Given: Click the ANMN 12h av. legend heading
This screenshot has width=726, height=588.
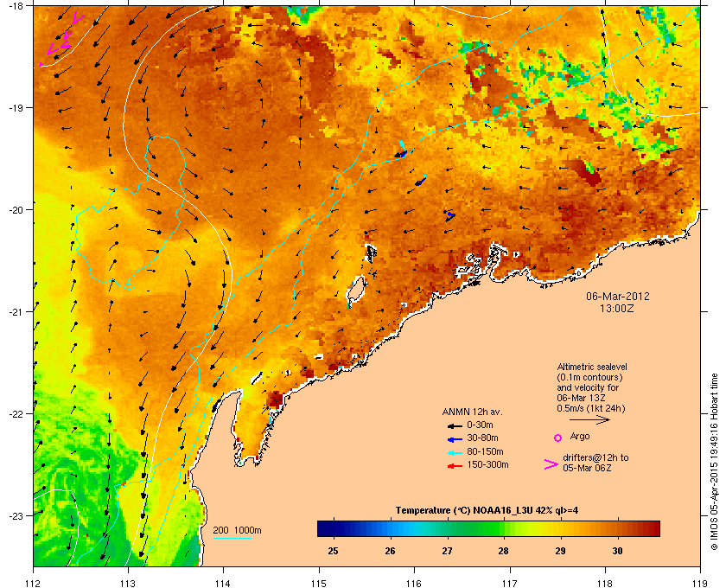Looking at the screenshot, I should point(472,412).
